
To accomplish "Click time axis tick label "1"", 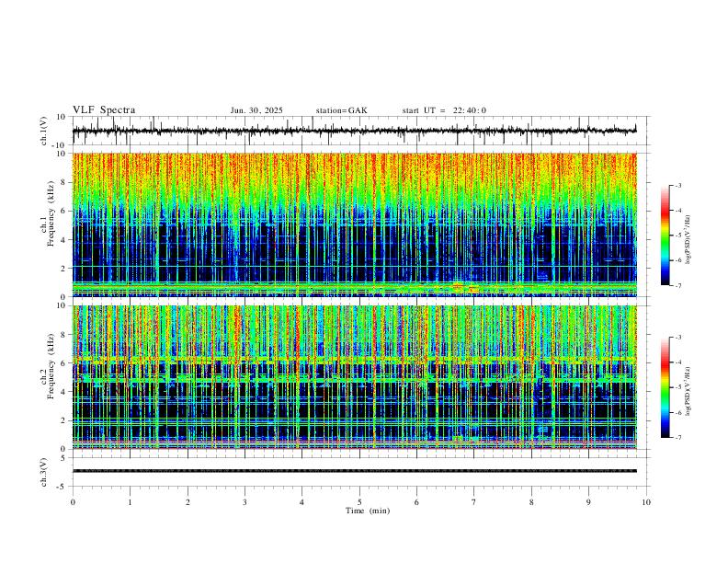I will [x=131, y=502].
